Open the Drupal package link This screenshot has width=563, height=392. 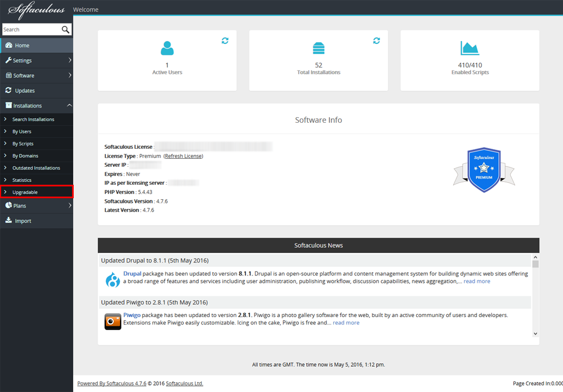(132, 273)
